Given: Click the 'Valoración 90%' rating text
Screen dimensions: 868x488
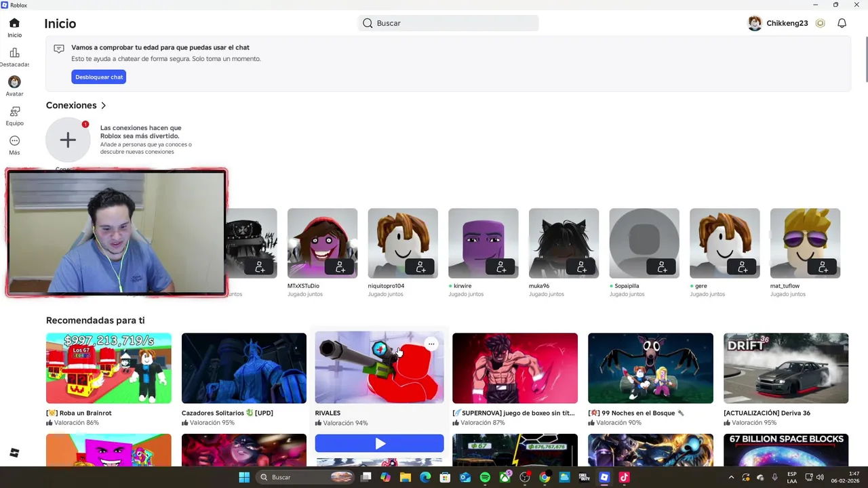Looking at the screenshot, I should 618,422.
